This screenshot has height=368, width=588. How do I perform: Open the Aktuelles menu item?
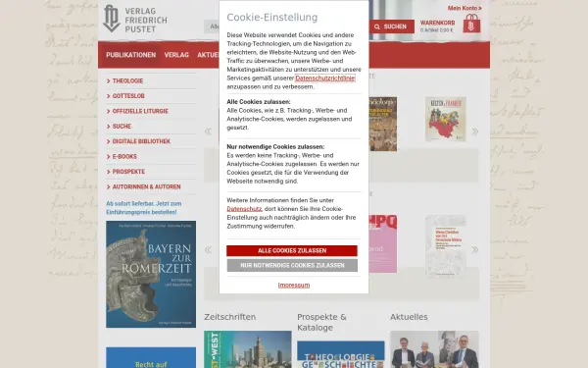tap(208, 55)
